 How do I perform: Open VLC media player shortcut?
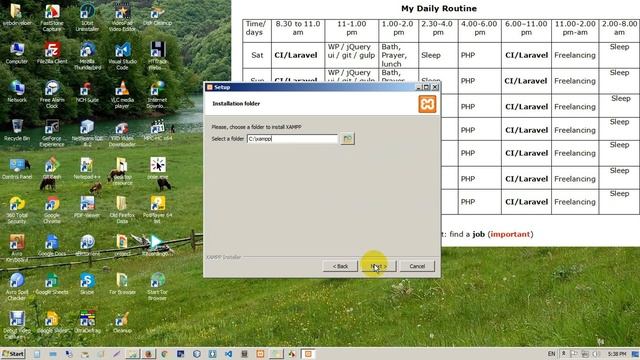tap(122, 94)
